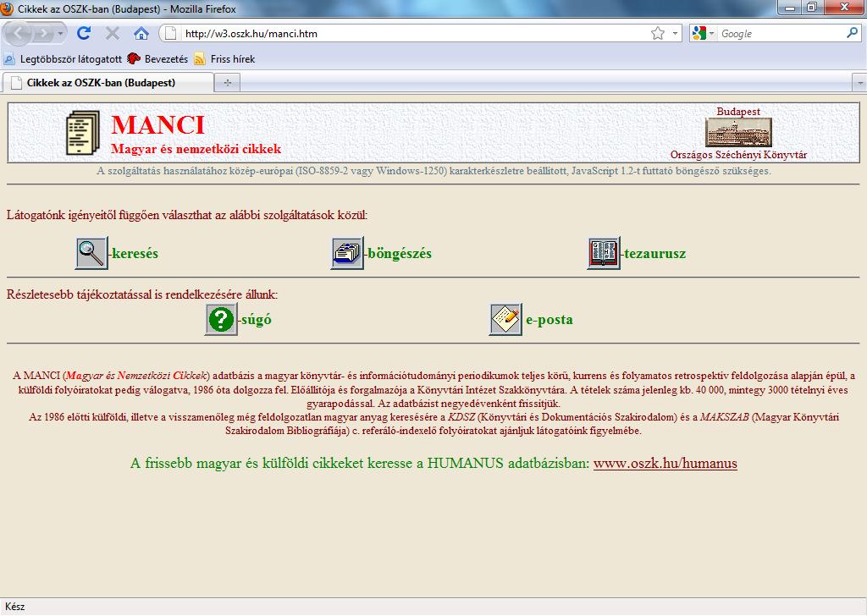Open Friss hírek bookmark feed
Image resolution: width=867 pixels, height=616 pixels.
point(225,59)
